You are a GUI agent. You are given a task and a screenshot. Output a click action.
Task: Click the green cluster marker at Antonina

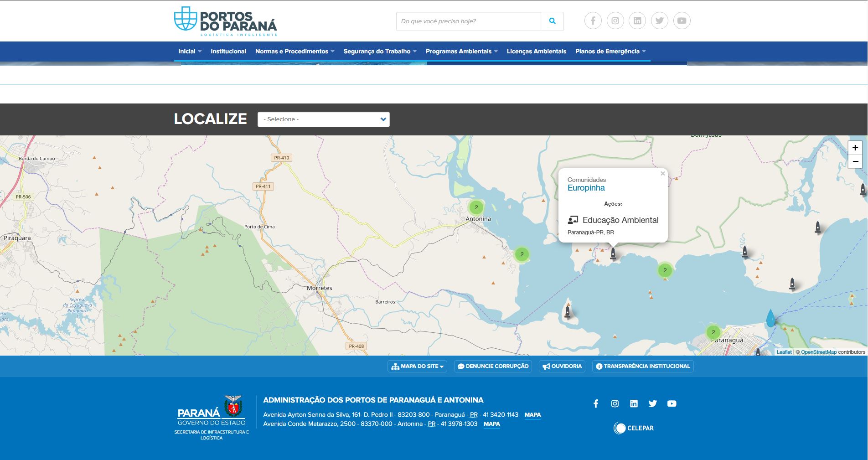476,207
